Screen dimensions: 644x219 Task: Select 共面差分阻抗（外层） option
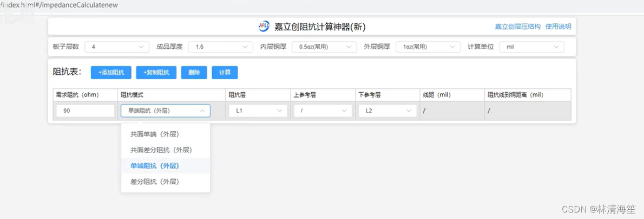coord(166,150)
